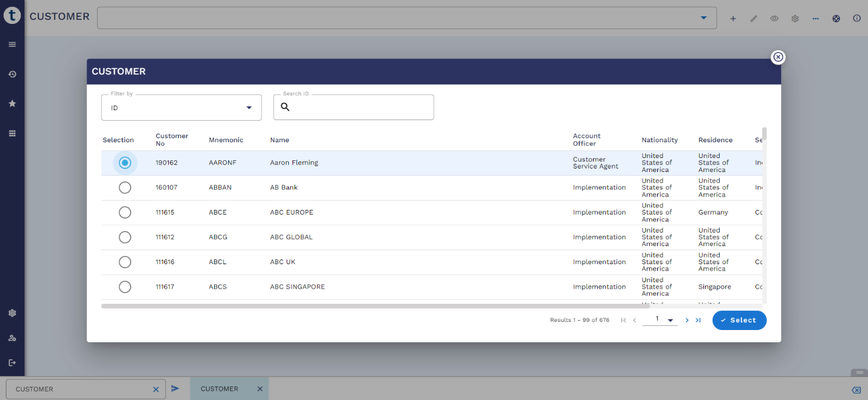Image resolution: width=868 pixels, height=400 pixels.
Task: Click the pencil edit icon in toolbar
Action: pyautogui.click(x=754, y=19)
